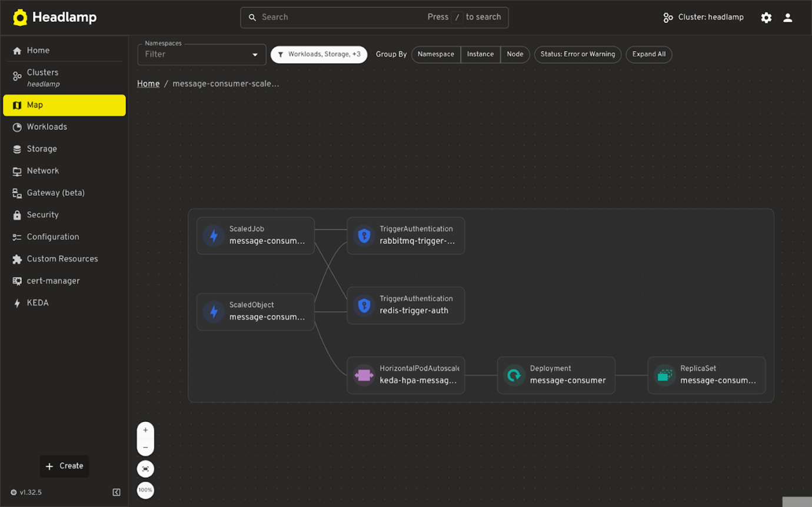Click the Network sidebar icon

pos(17,171)
